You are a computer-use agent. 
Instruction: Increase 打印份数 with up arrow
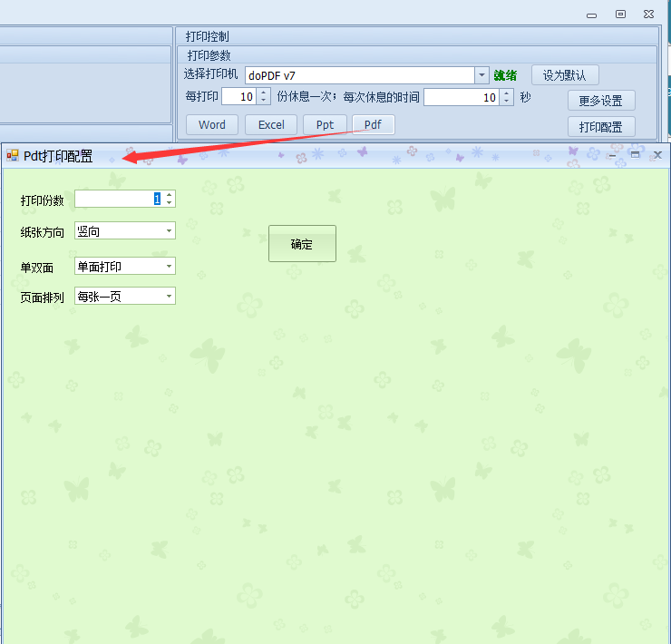170,195
